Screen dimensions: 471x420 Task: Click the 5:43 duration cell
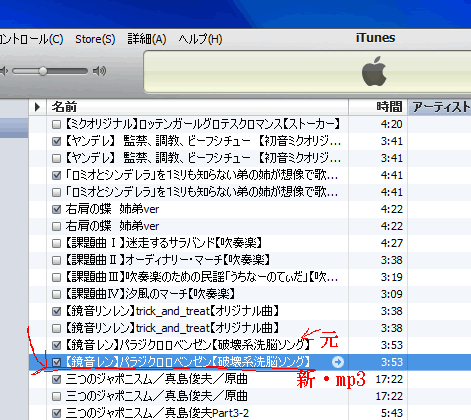[391, 413]
